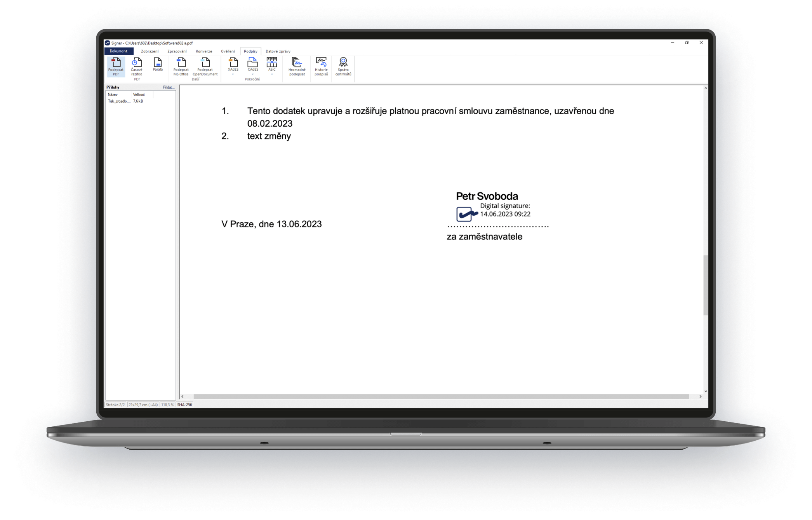
Task: Switch to the Zpracování tab
Action: click(177, 51)
